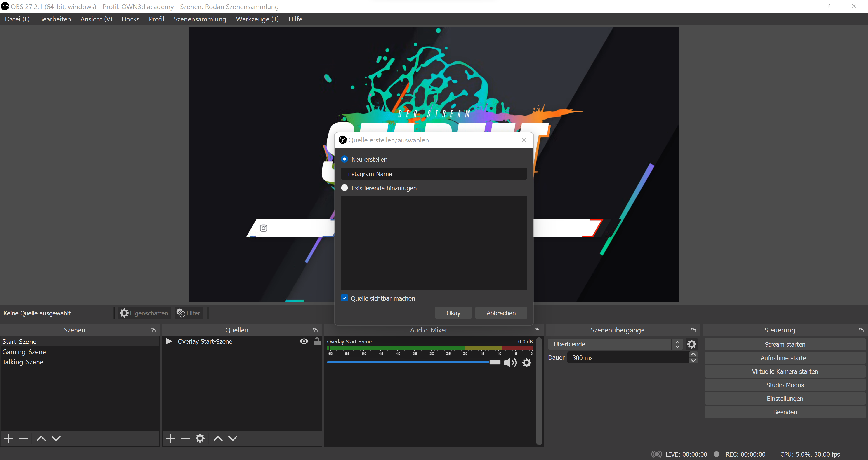Open source properties gear in Quellen toolbar

pyautogui.click(x=200, y=438)
